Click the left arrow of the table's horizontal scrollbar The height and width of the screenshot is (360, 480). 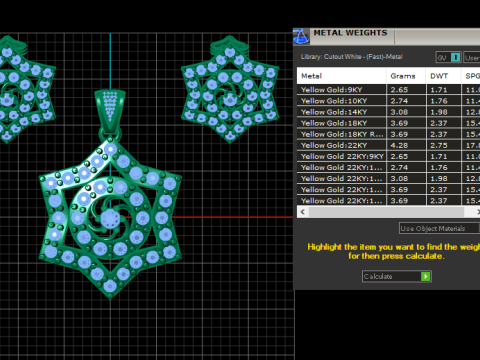coord(303,212)
